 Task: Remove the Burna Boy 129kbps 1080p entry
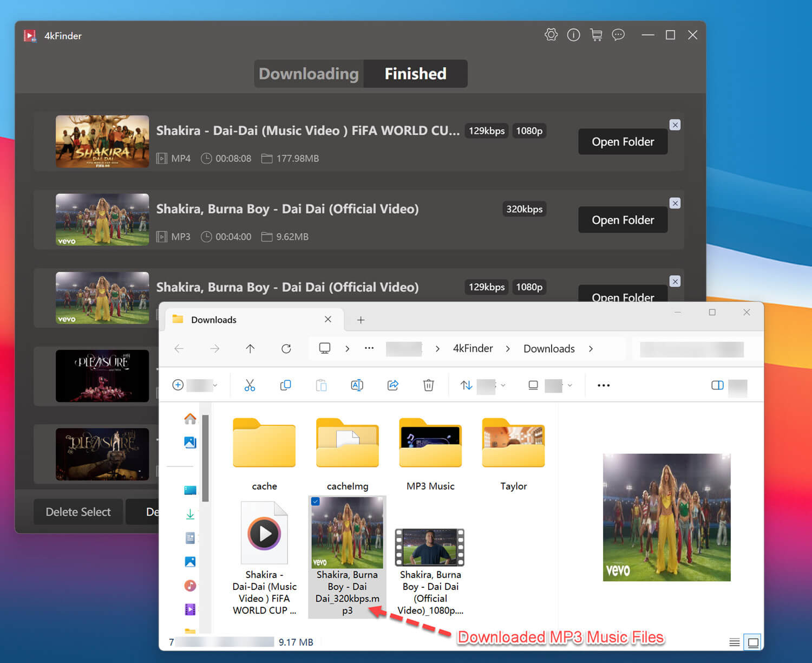(x=675, y=282)
